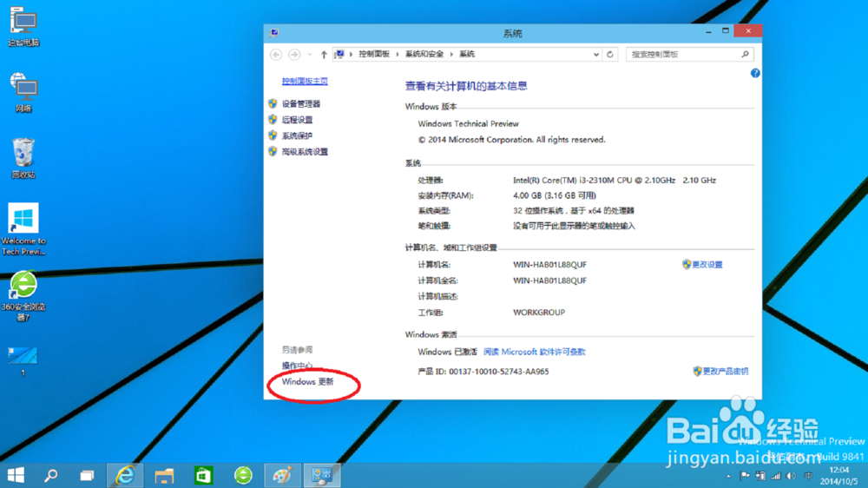Select the Windows Technical Preview edition text
Viewport: 868px width, 488px height.
469,123
